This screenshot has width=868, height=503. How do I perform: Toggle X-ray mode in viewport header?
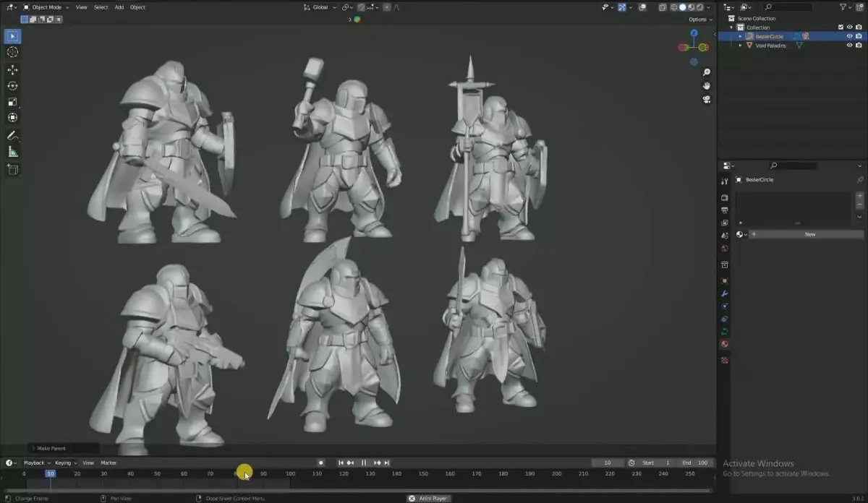[663, 7]
